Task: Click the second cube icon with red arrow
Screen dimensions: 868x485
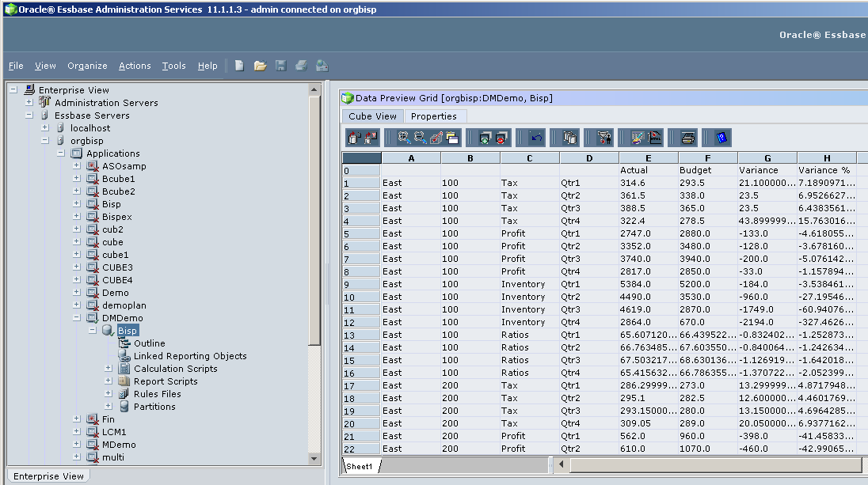Action: [x=371, y=138]
